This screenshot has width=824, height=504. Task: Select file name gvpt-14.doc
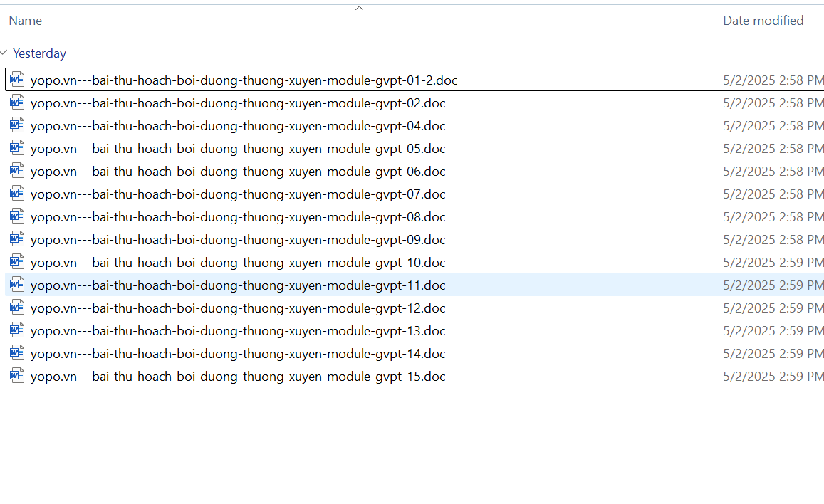(x=238, y=354)
